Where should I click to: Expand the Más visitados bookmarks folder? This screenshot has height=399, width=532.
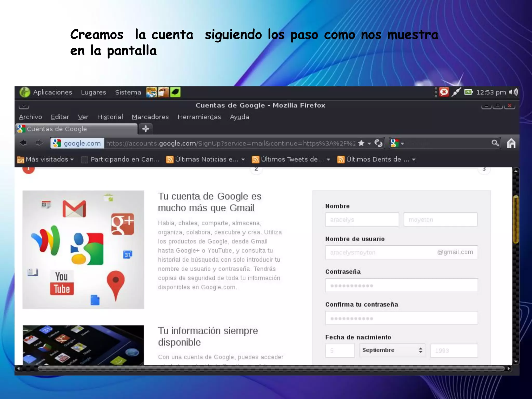(x=45, y=159)
